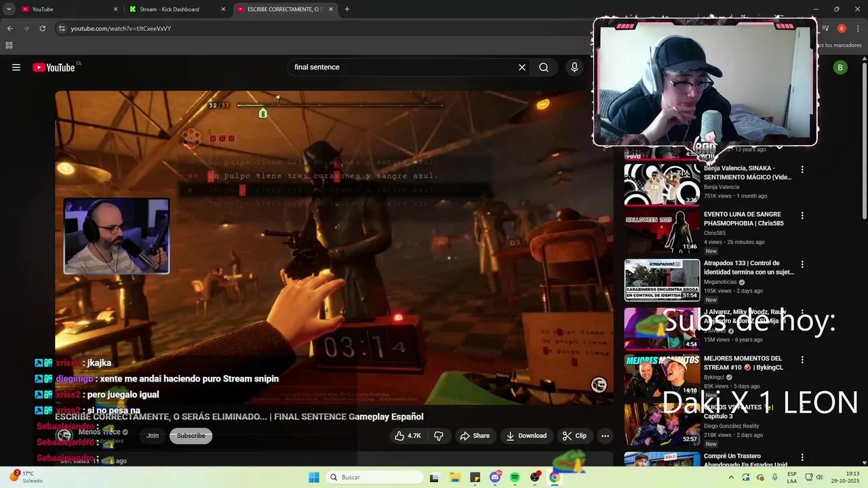Reload the page in Chrome
Screen dimensions: 868x488
point(42,28)
